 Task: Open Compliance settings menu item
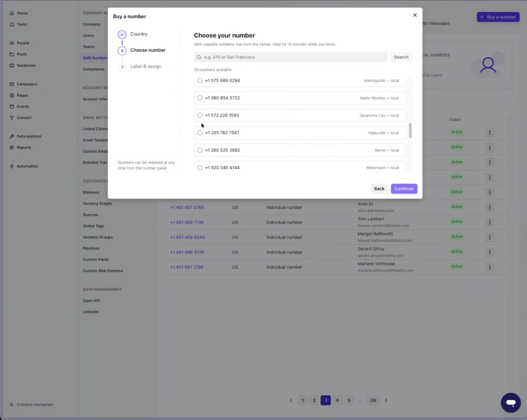(x=94, y=69)
